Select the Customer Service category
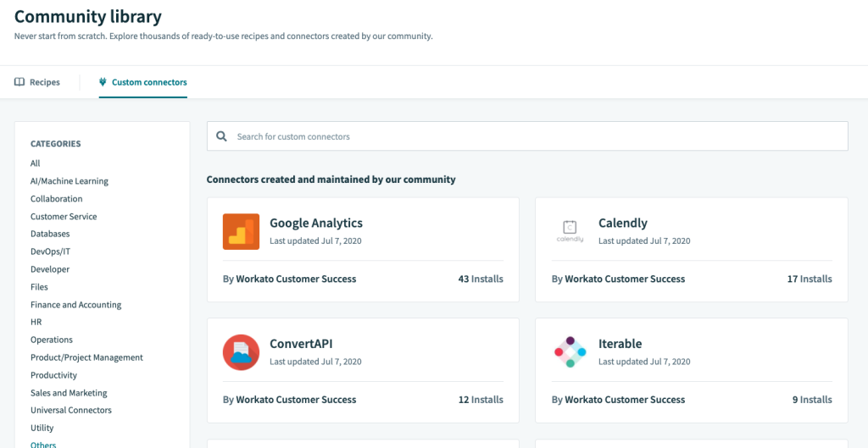Screen dimensions: 868x448 pos(64,216)
